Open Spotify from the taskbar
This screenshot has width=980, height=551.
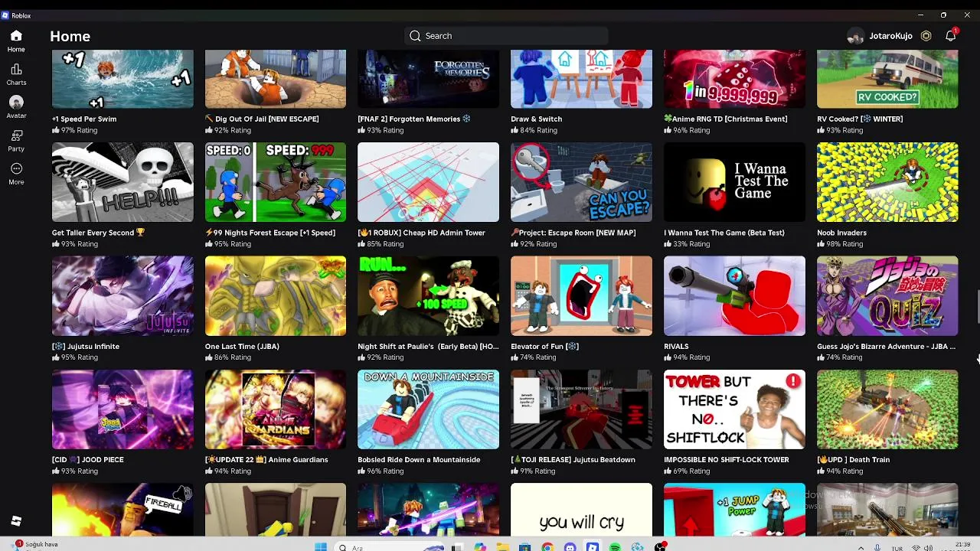[615, 547]
